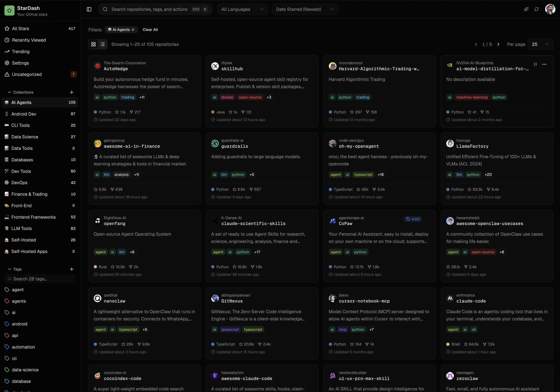Open the LlamaFactory repository

[472, 146]
